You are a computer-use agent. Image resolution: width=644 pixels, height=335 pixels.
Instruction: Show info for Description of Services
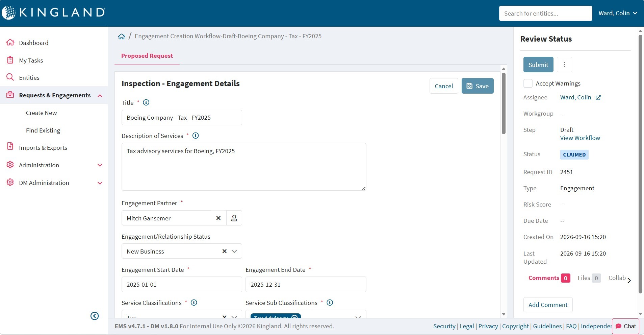(x=196, y=136)
